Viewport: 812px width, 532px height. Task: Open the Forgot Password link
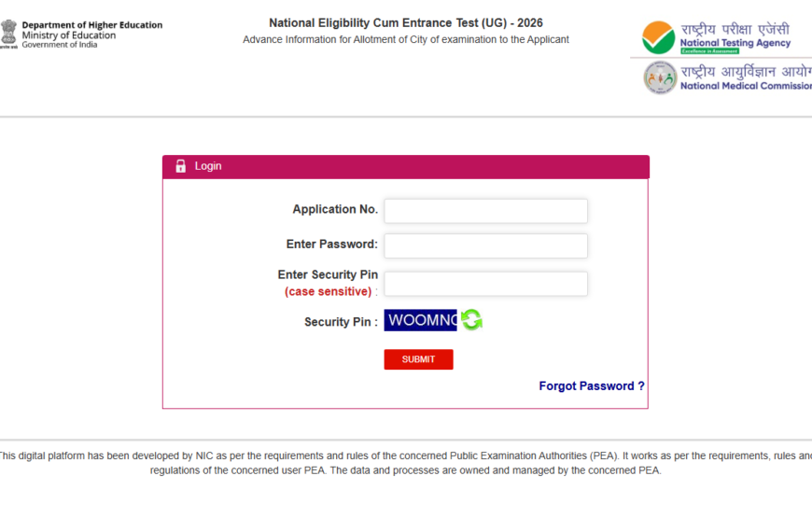[x=592, y=385]
